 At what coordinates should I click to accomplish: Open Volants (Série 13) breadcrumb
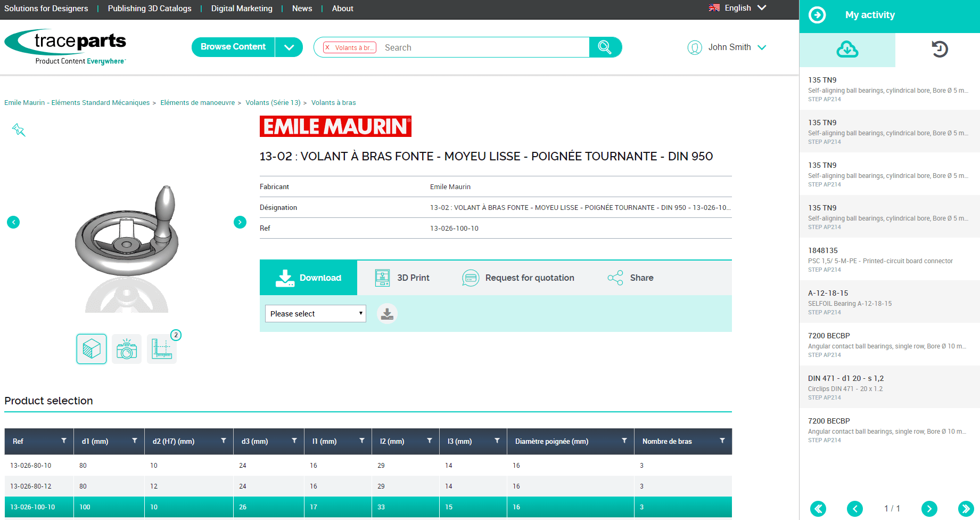tap(273, 102)
